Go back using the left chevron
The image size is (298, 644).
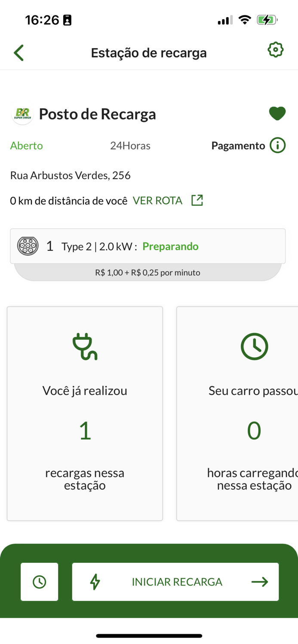tap(18, 52)
